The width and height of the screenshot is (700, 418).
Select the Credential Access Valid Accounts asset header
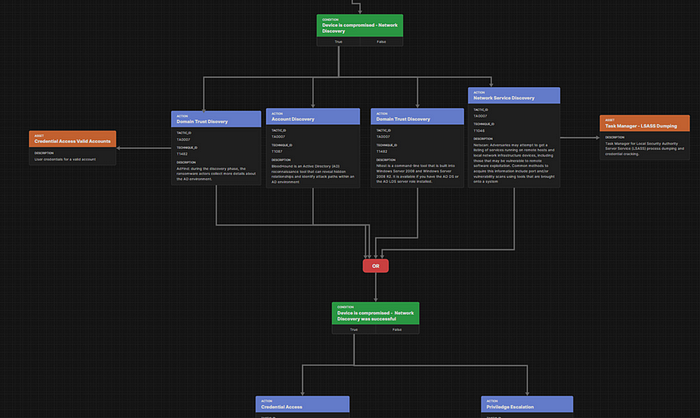pos(72,139)
